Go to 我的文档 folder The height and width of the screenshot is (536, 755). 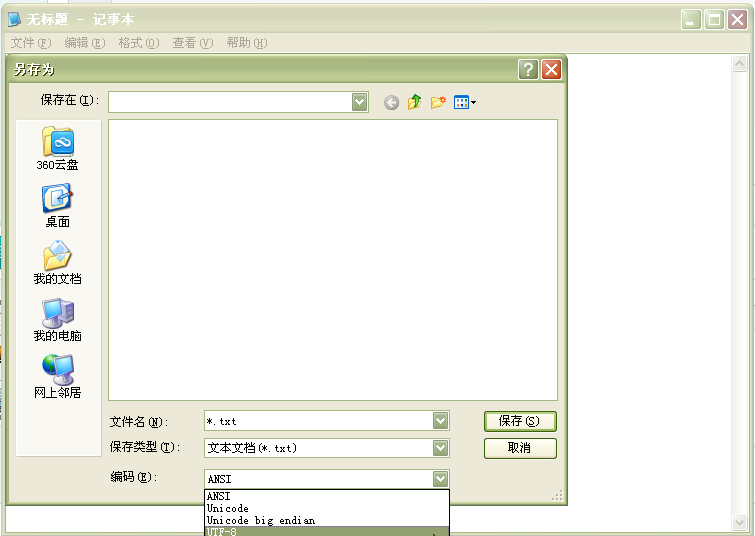(57, 262)
